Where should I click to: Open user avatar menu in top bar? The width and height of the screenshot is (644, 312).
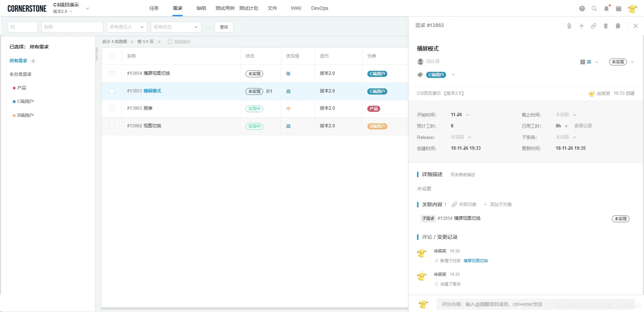click(633, 8)
